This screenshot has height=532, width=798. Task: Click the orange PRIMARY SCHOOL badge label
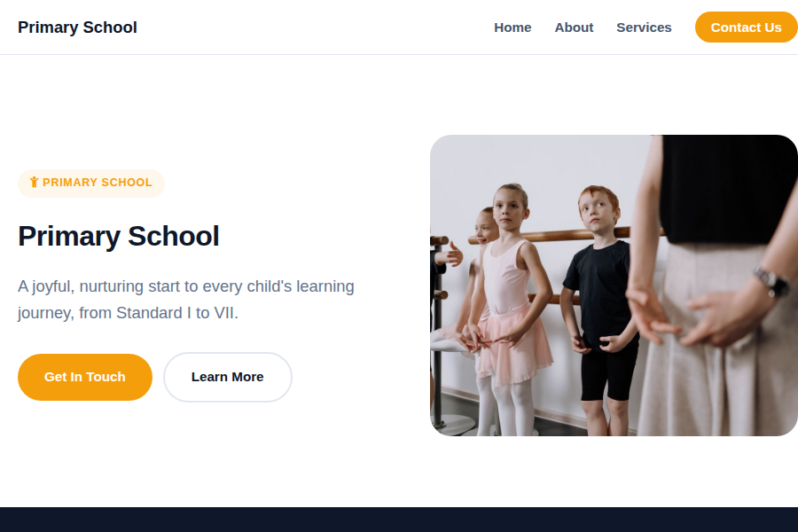tap(91, 183)
